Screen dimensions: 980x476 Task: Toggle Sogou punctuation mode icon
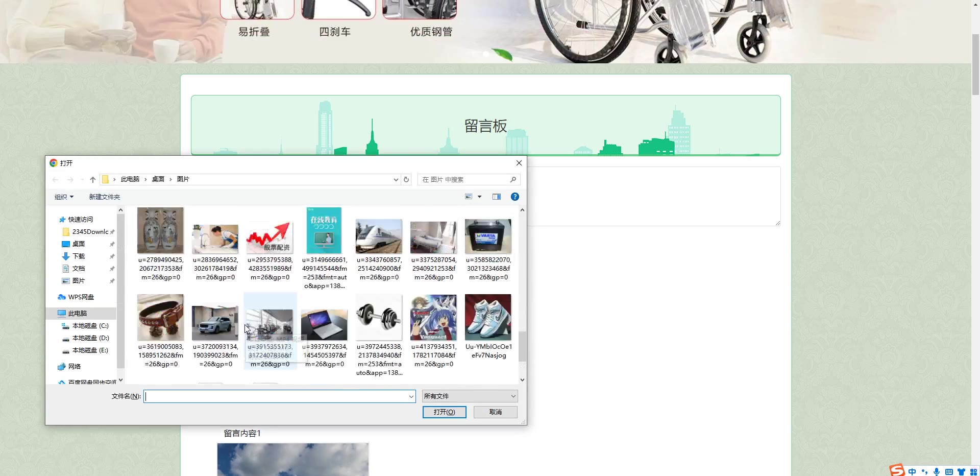click(x=924, y=472)
